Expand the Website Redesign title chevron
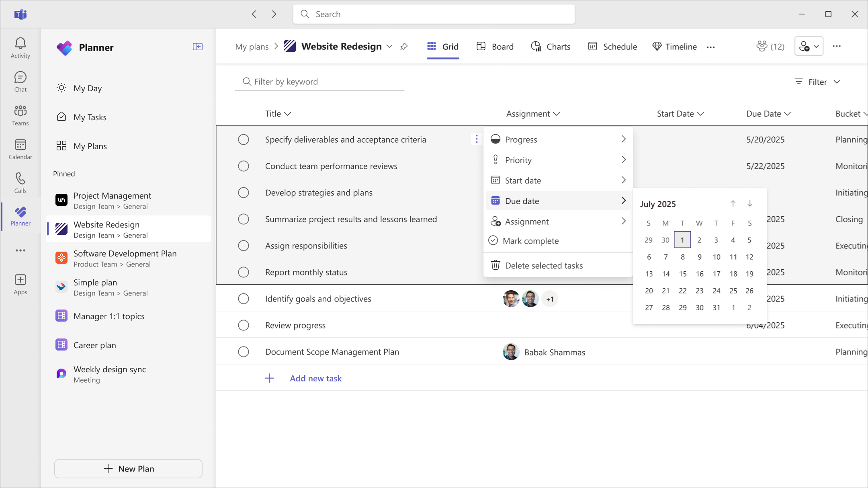 click(x=389, y=47)
